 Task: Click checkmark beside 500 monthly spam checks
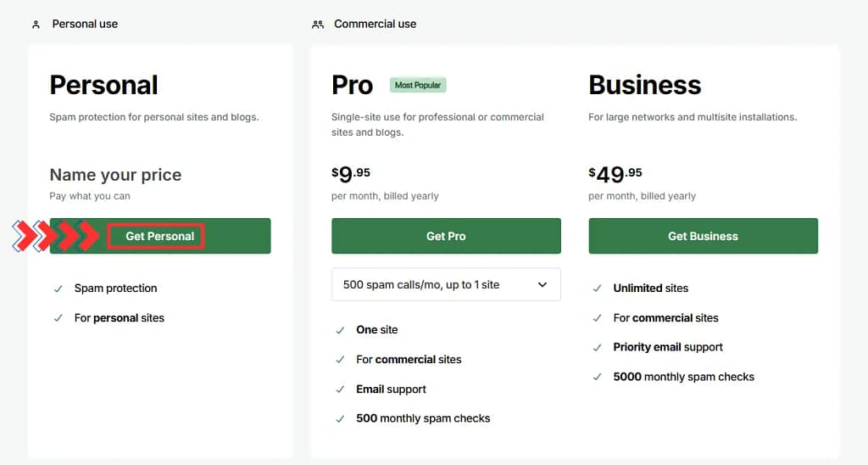tap(340, 418)
